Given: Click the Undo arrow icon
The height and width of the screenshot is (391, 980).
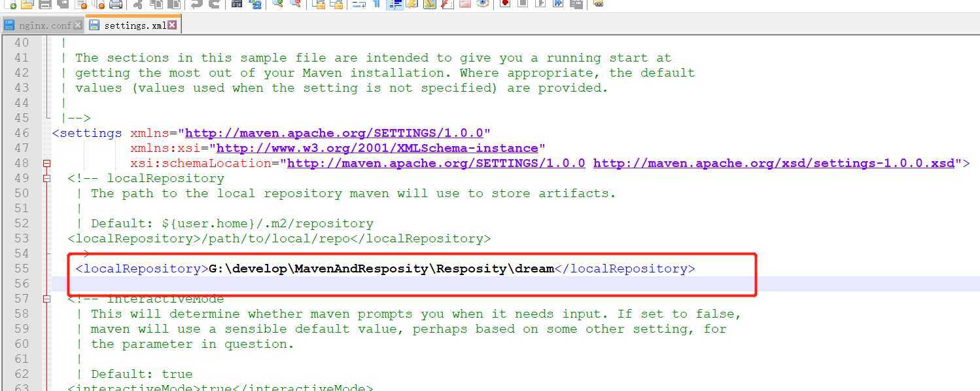Looking at the screenshot, I should click(x=196, y=4).
